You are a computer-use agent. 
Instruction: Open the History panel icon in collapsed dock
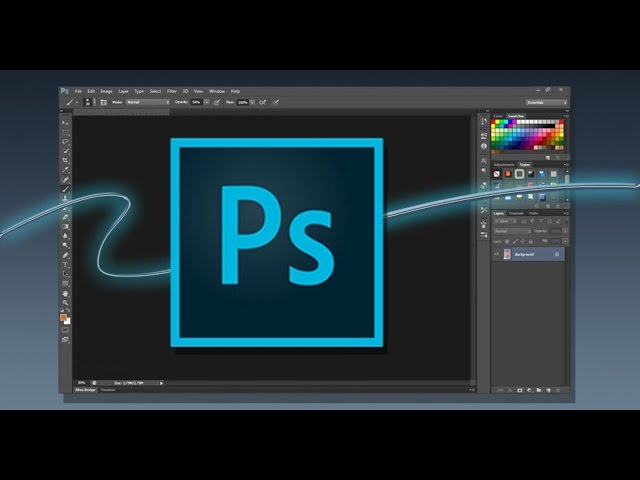[x=484, y=122]
